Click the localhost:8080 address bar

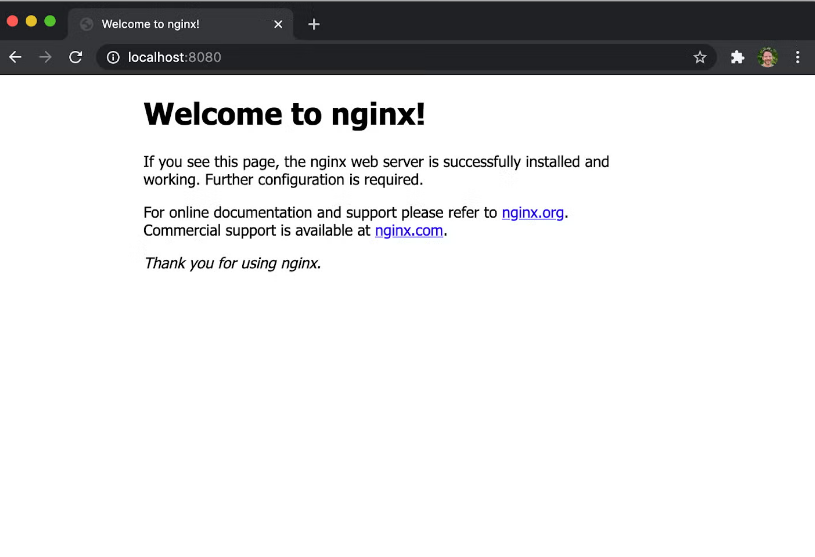coord(406,57)
